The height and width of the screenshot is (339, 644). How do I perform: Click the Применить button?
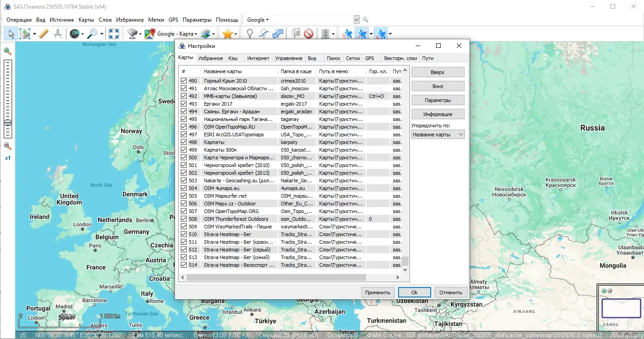(x=377, y=293)
